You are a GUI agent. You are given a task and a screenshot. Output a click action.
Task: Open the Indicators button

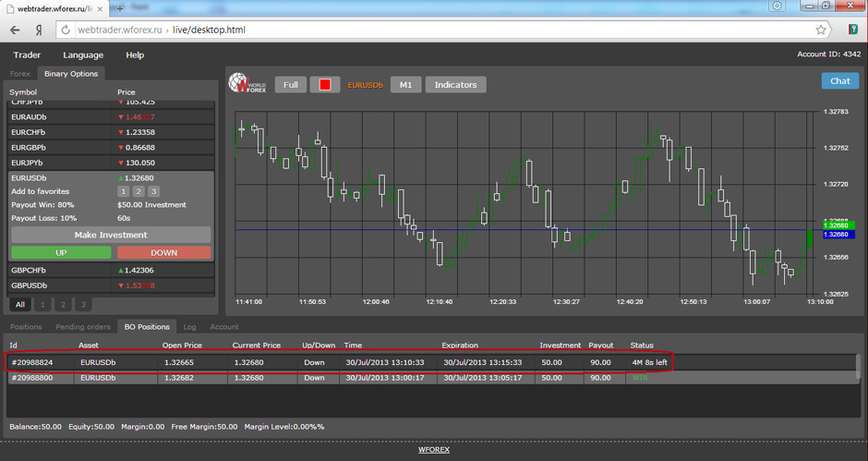point(455,85)
